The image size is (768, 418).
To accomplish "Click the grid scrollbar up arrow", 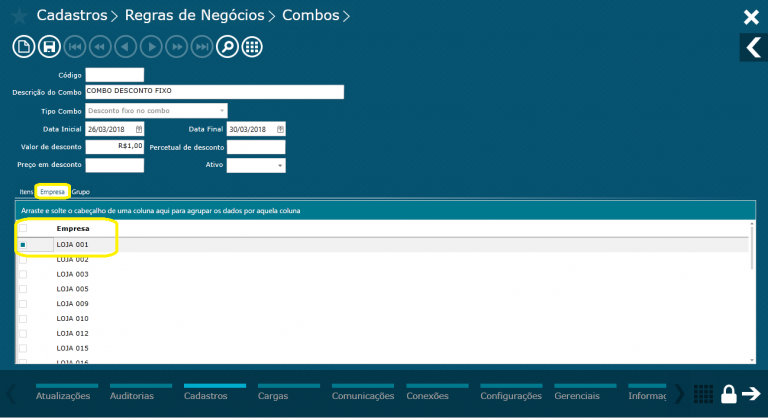I will [752, 224].
